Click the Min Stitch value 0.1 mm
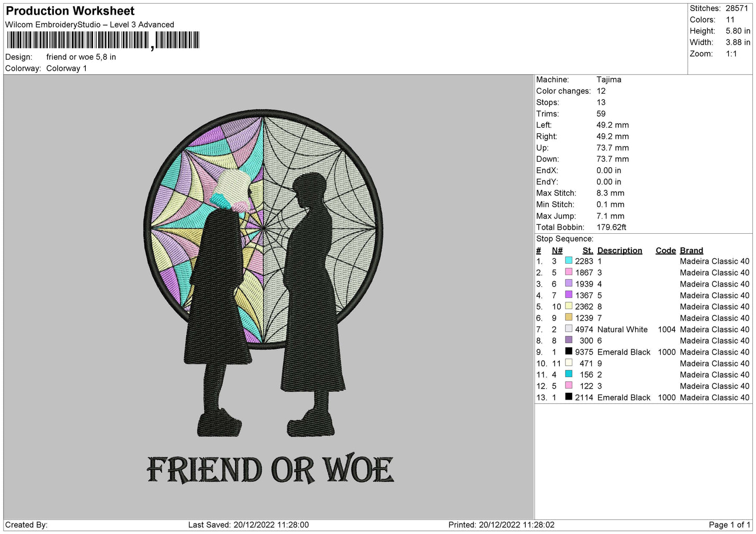Viewport: 756px width, 534px height. pos(611,204)
